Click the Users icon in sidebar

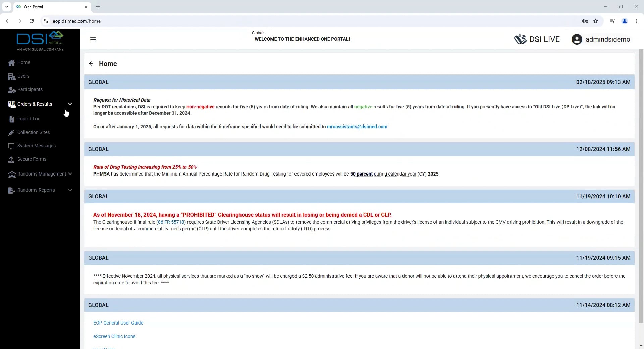pos(12,77)
